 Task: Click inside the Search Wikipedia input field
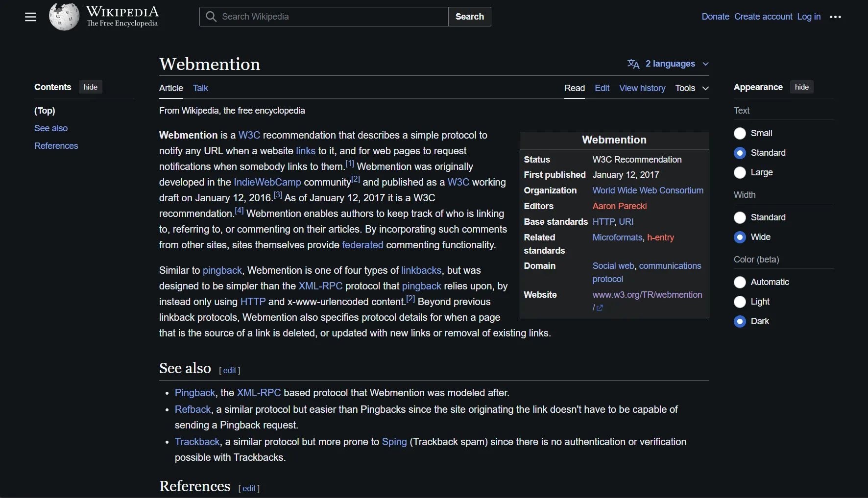323,16
